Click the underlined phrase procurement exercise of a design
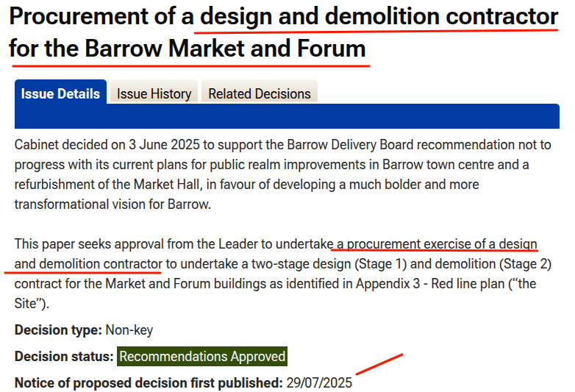The width and height of the screenshot is (575, 392). tap(438, 244)
